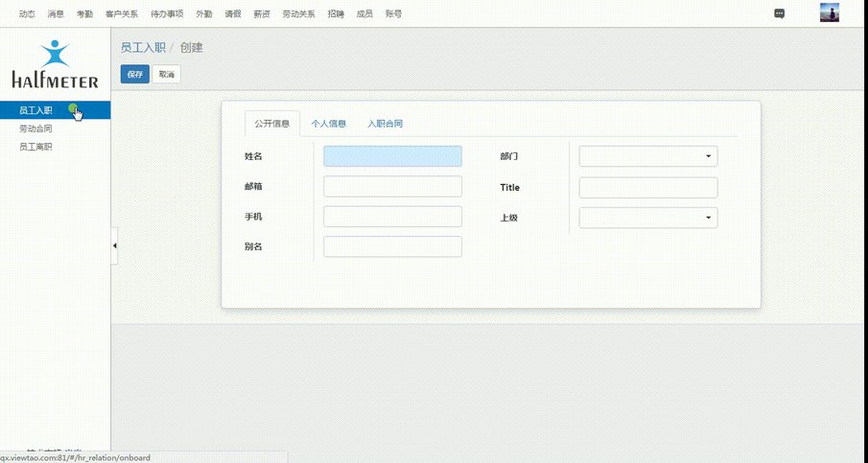
Task: Open the 客户关系 top menu
Action: tap(122, 14)
